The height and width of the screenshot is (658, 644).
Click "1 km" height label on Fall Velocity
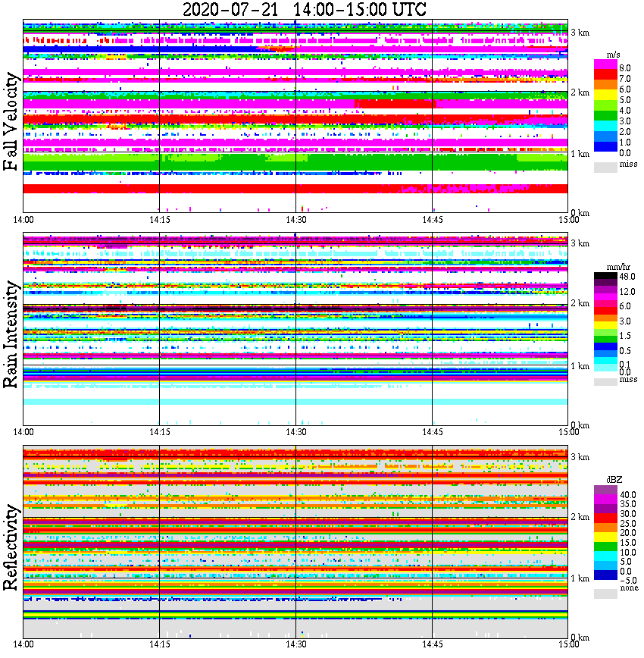pos(580,154)
